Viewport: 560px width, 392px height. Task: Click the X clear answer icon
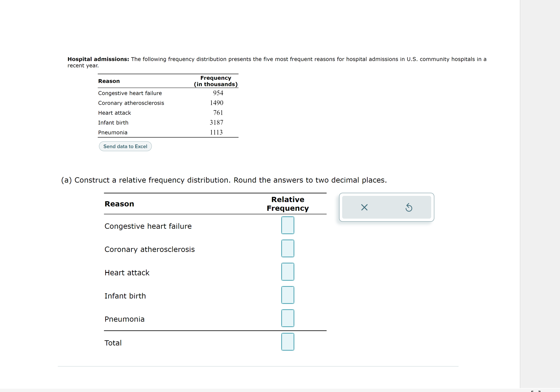364,207
